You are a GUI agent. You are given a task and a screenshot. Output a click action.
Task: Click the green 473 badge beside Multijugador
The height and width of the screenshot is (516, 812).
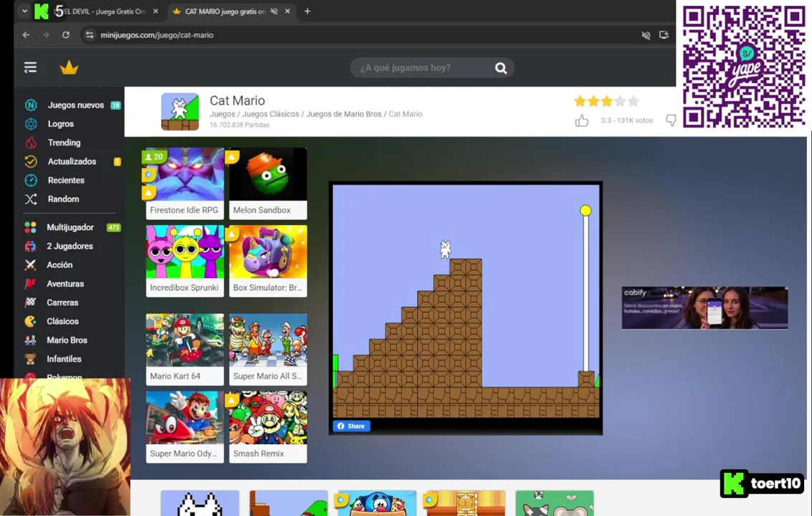pos(113,227)
